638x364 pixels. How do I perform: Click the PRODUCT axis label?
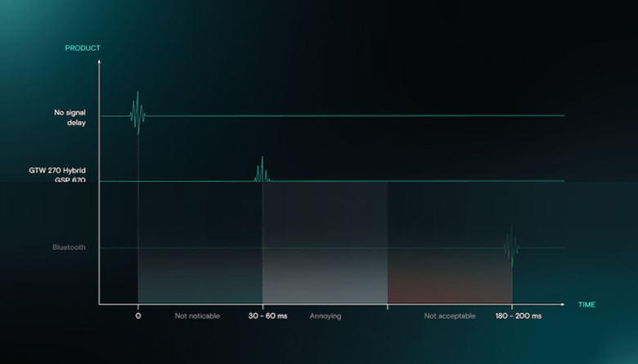point(83,48)
